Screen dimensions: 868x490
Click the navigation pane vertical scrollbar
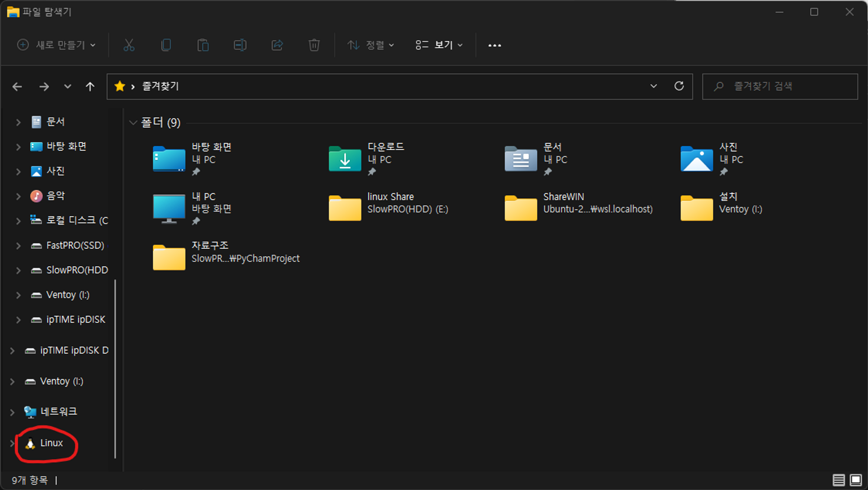click(115, 369)
